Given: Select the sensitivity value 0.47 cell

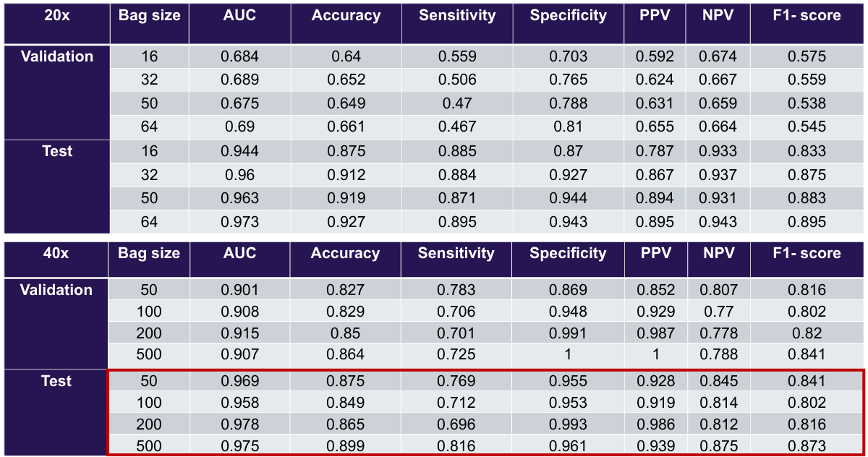Looking at the screenshot, I should click(457, 103).
